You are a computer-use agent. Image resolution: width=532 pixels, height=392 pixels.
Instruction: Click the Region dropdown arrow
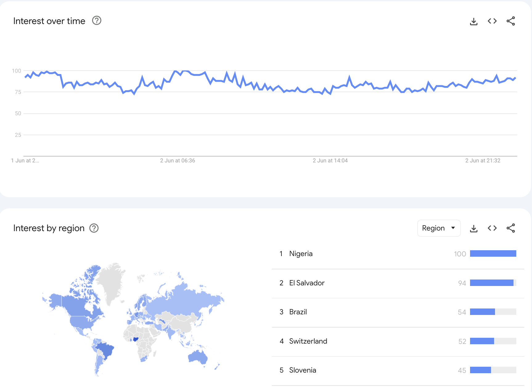(453, 228)
